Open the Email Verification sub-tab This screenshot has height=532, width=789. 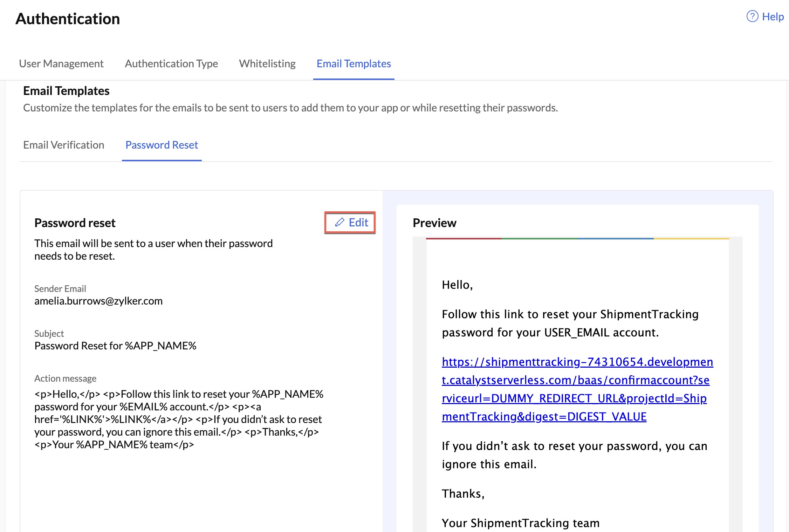tap(63, 145)
